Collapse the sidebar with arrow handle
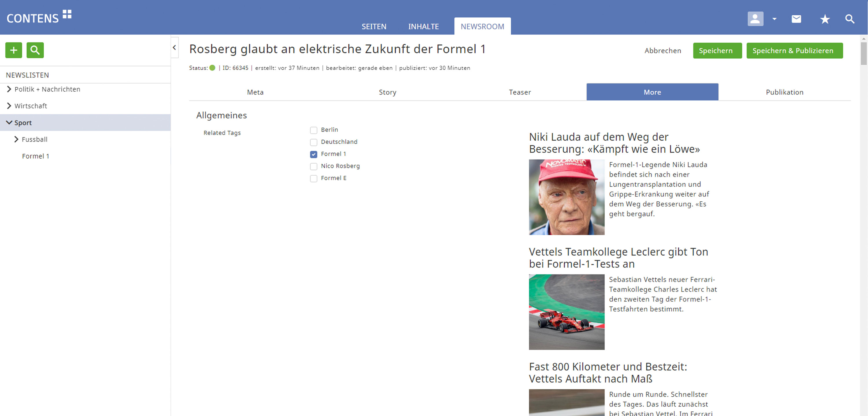The height and width of the screenshot is (416, 868). (x=174, y=48)
